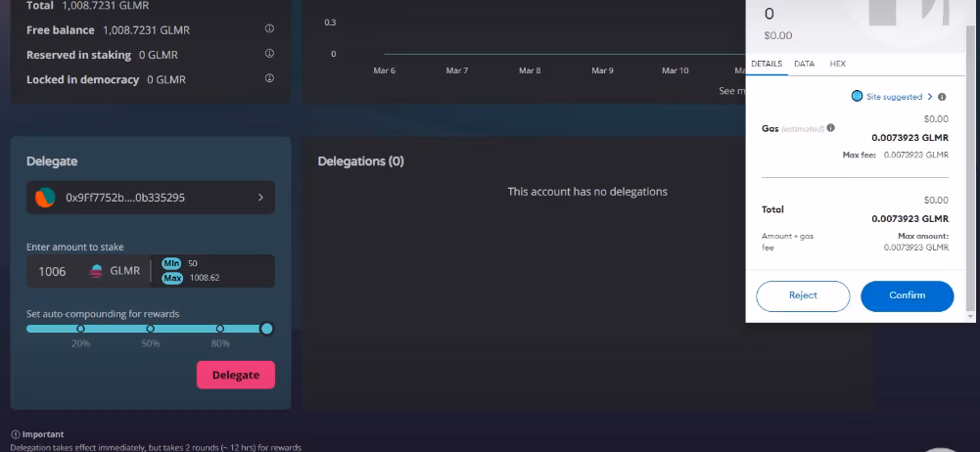
Task: Click the GLMR token logo icon
Action: pyautogui.click(x=96, y=271)
